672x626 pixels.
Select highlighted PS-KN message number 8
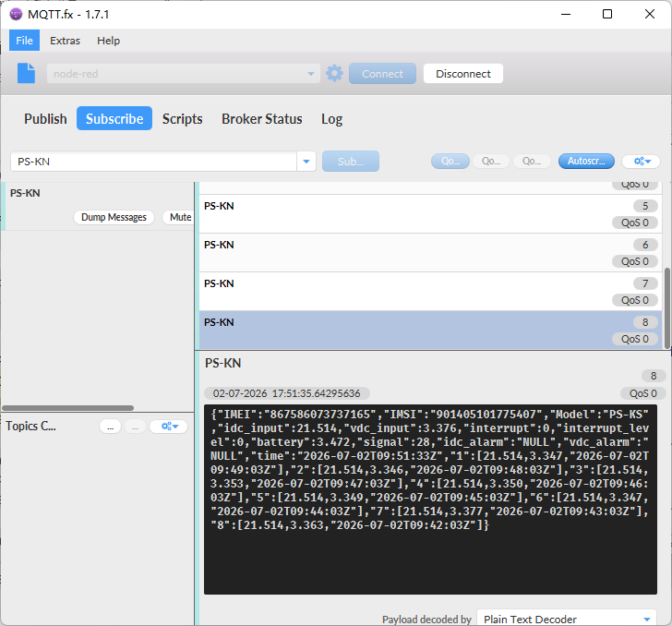[x=430, y=331]
